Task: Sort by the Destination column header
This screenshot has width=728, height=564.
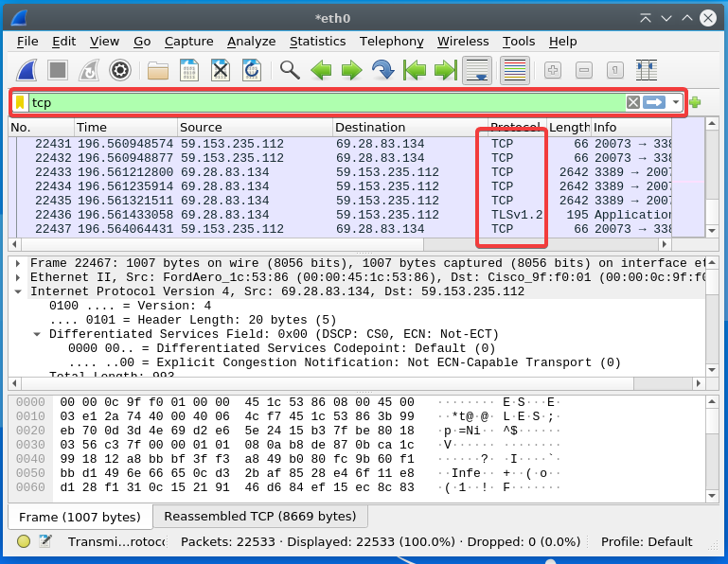Action: 411,127
